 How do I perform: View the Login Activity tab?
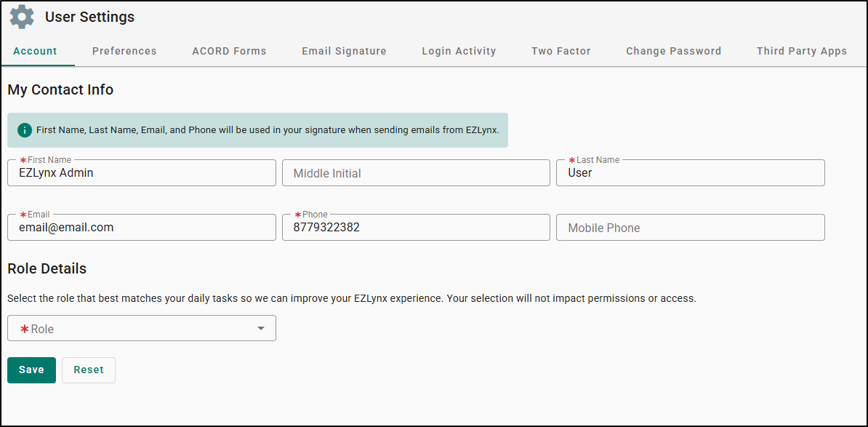(x=459, y=51)
